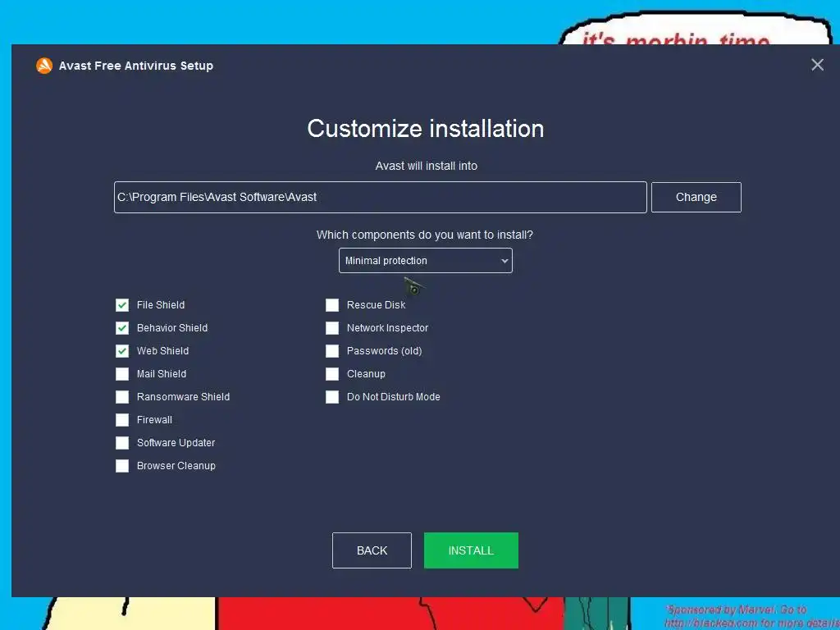Viewport: 840px width, 630px height.
Task: Click the Avast logo icon in the title bar
Action: click(x=44, y=66)
